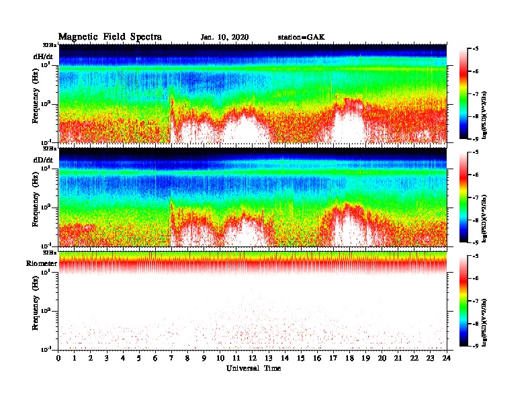Image resolution: width=532 pixels, height=411 pixels.
Task: Click the "8" hour tick on time axis
Action: 187,359
